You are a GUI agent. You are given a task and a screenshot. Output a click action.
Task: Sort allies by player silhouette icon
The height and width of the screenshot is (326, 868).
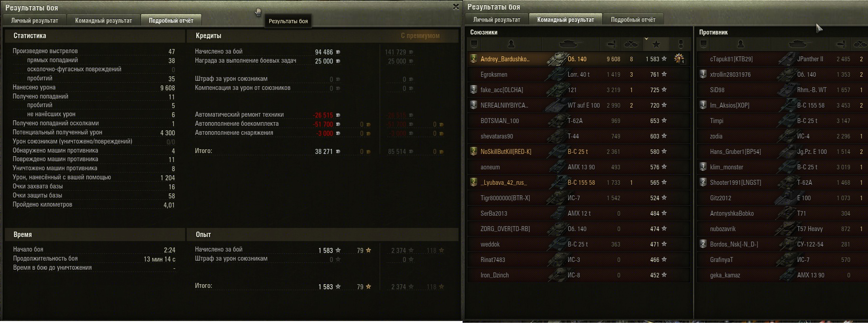pos(511,44)
